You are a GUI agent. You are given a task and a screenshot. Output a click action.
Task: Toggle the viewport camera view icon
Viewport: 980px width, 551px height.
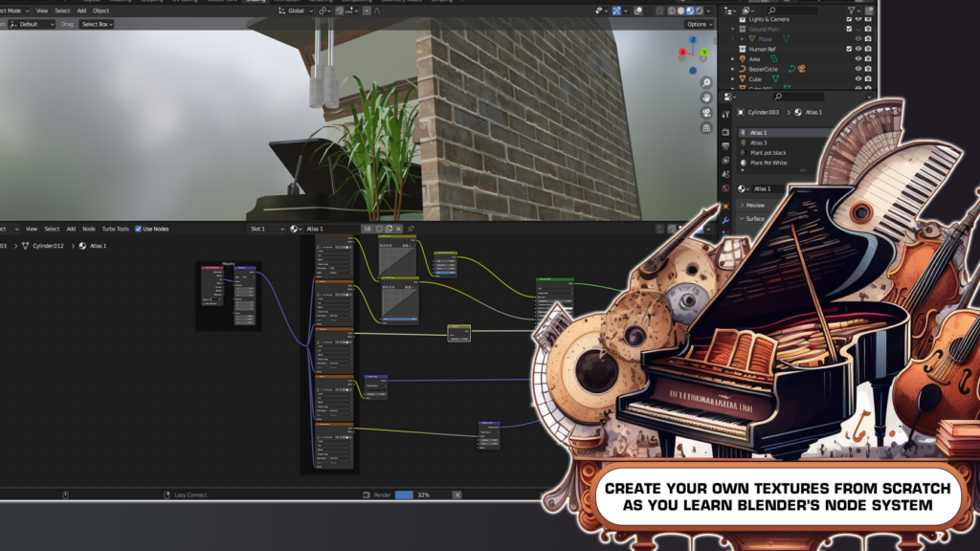tap(706, 113)
